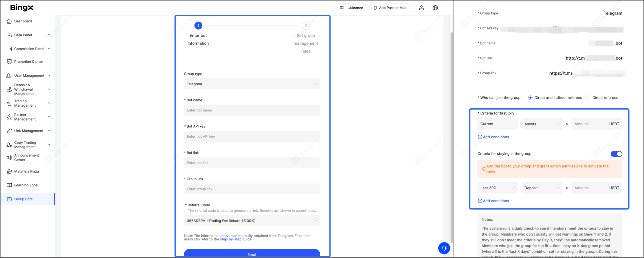Click the Dashboard home icon
This screenshot has height=258, width=644.
coord(9,21)
